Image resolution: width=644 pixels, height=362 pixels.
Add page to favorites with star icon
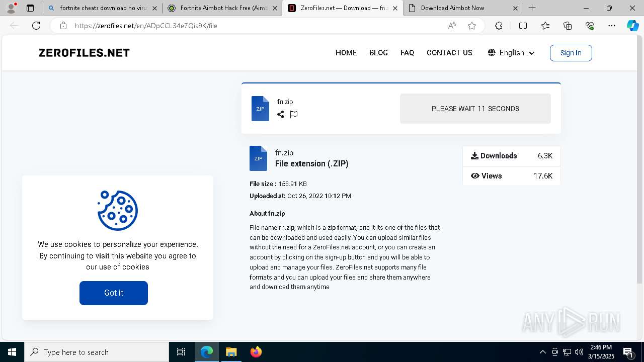[x=472, y=26]
